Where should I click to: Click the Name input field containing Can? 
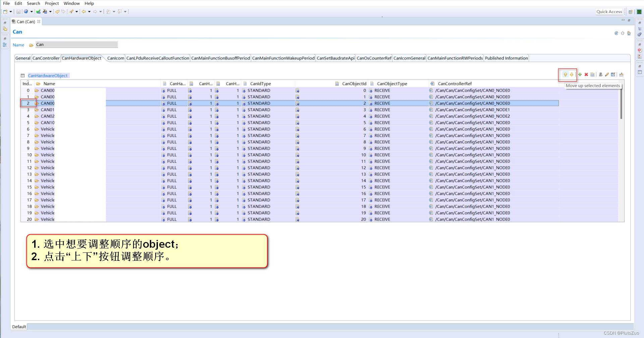(x=77, y=45)
